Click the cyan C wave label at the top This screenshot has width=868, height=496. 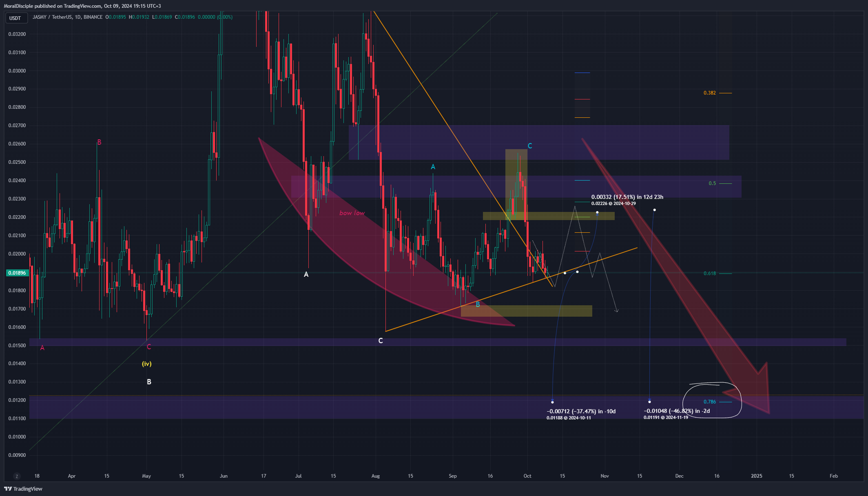pyautogui.click(x=530, y=146)
